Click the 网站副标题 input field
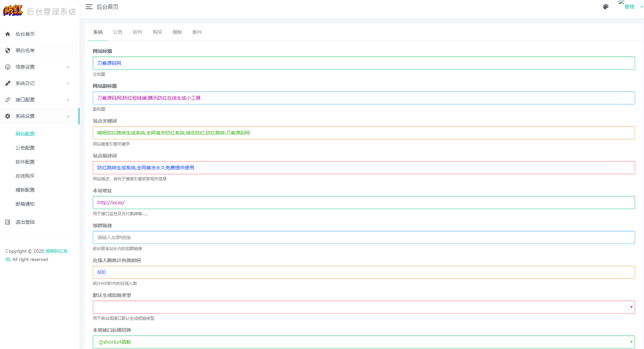 click(364, 98)
